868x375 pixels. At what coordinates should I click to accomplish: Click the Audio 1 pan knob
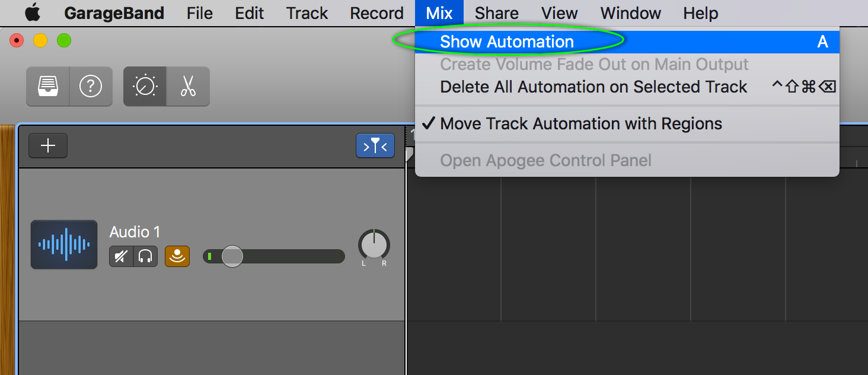(x=374, y=244)
